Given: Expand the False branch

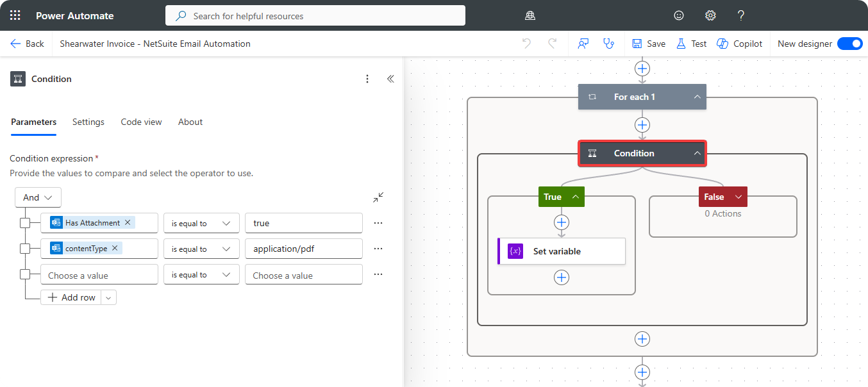Looking at the screenshot, I should click(739, 197).
